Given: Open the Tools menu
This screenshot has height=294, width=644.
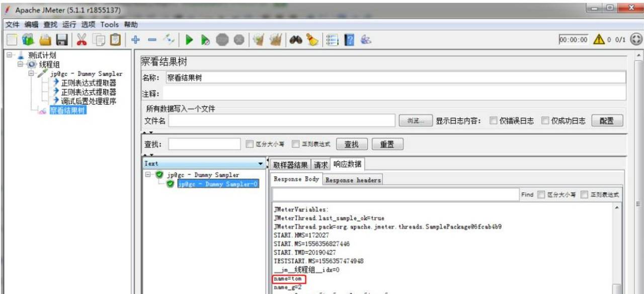Looking at the screenshot, I should coord(109,24).
